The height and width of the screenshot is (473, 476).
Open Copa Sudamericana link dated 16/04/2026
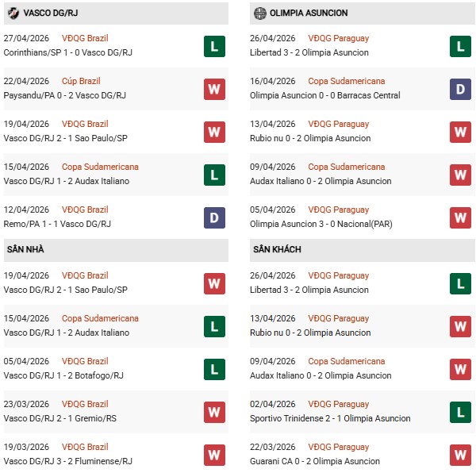[x=347, y=81]
